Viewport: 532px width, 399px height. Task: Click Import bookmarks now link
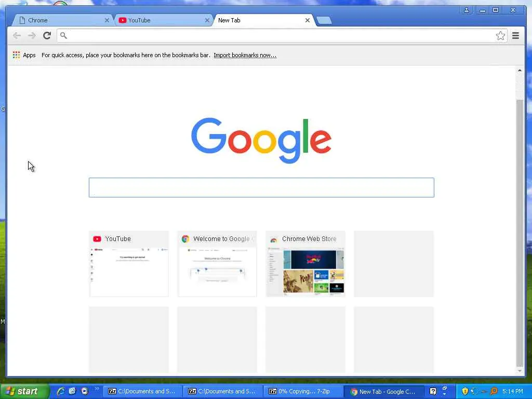coord(245,55)
